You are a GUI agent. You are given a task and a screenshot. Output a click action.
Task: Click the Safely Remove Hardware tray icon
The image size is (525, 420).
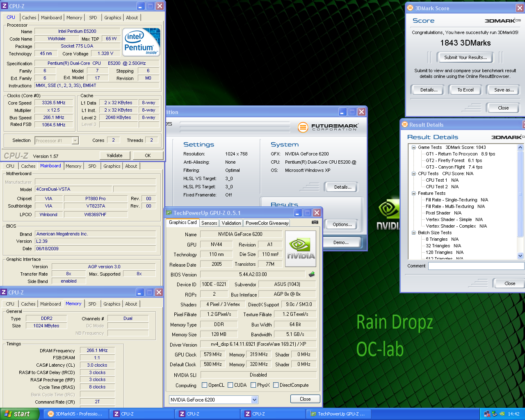[495, 414]
